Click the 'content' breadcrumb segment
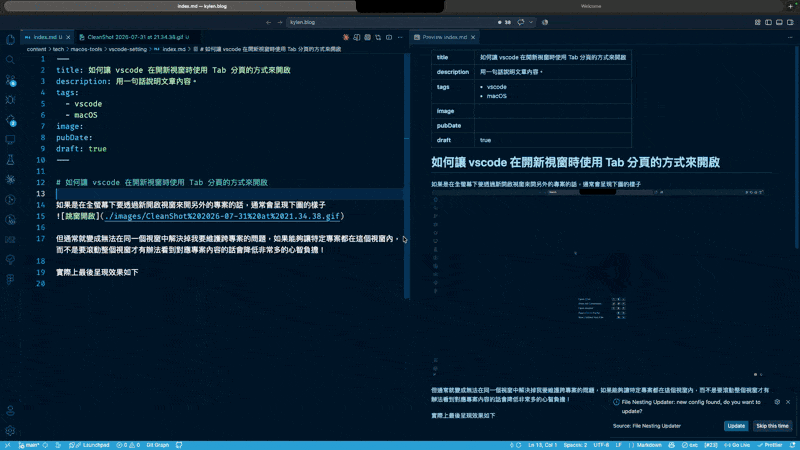The height and width of the screenshot is (450, 800). click(x=36, y=49)
